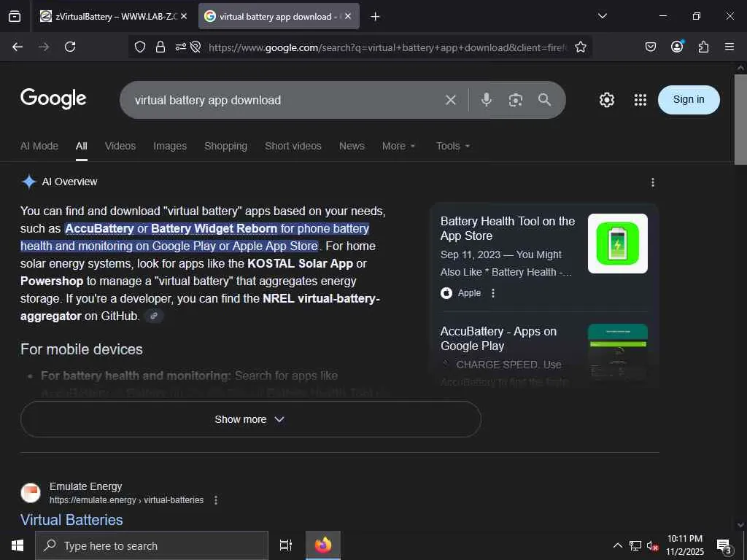Start voice search with microphone
The height and width of the screenshot is (560, 747).
pyautogui.click(x=487, y=99)
